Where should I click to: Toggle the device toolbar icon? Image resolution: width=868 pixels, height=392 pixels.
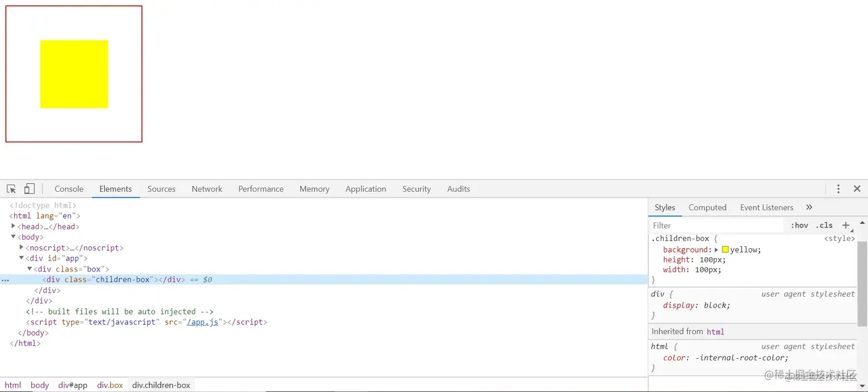pyautogui.click(x=29, y=189)
